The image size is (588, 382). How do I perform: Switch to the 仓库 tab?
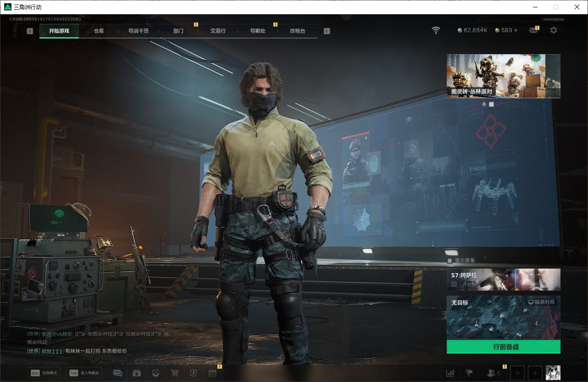tap(99, 31)
